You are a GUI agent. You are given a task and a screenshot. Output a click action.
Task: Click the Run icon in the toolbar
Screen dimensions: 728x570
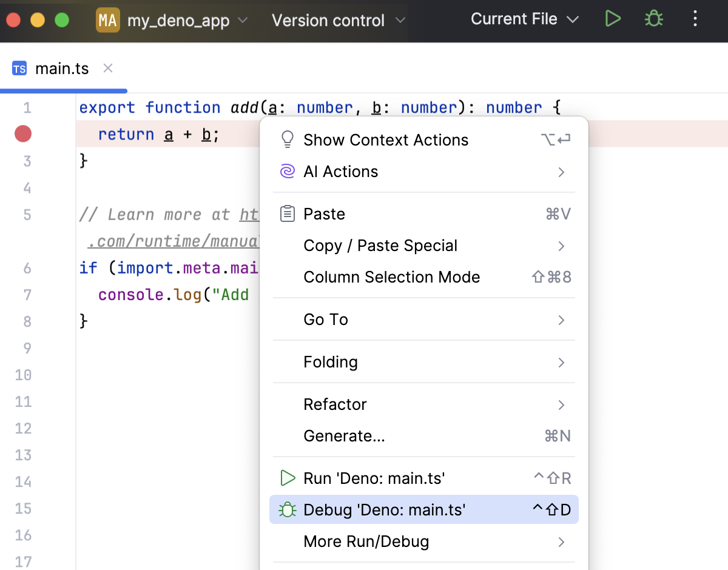point(613,19)
